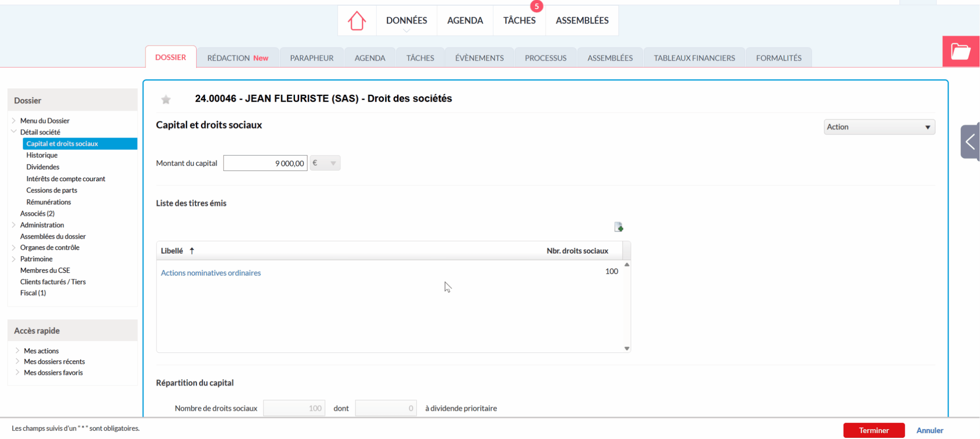
Task: Open the top ASSEMBLÉES menu
Action: 582,20
